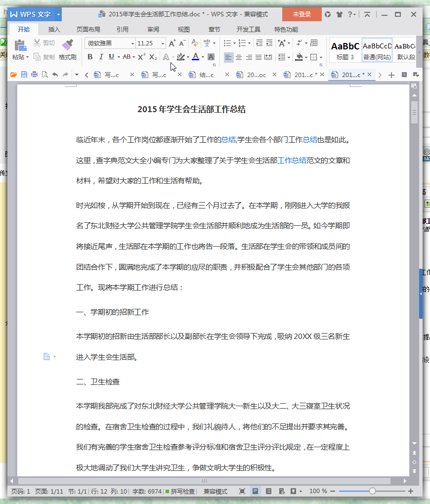
Task: Open the skin shirt icon in title bar
Action: coord(339,14)
